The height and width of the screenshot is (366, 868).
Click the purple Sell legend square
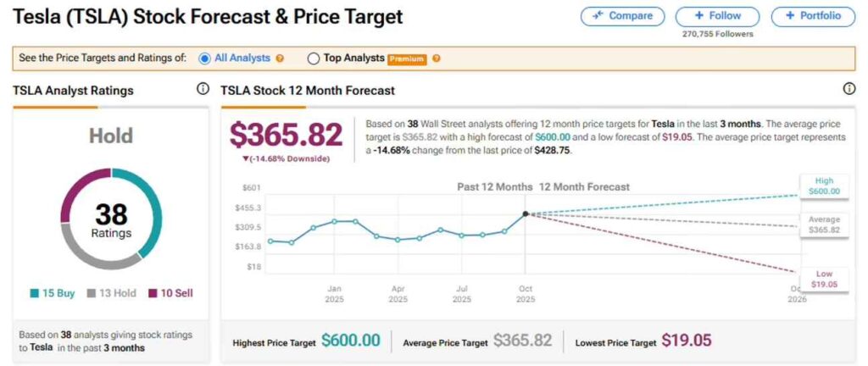(153, 293)
